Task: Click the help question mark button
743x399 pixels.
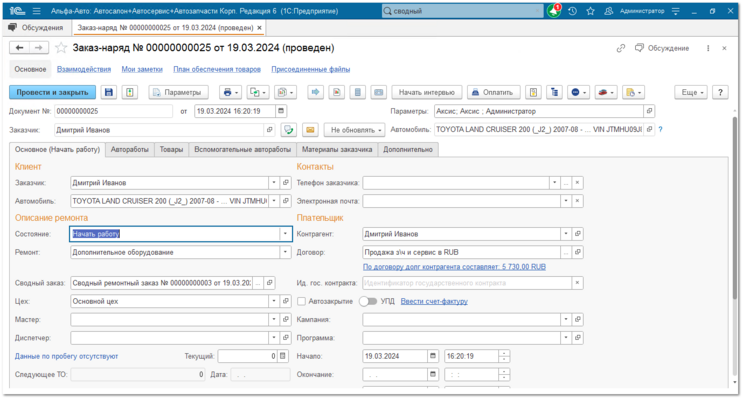Action: [x=720, y=92]
